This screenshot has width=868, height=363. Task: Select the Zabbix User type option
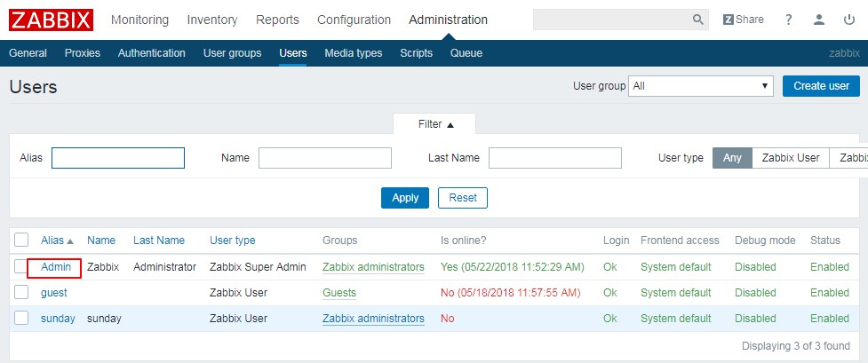click(790, 158)
